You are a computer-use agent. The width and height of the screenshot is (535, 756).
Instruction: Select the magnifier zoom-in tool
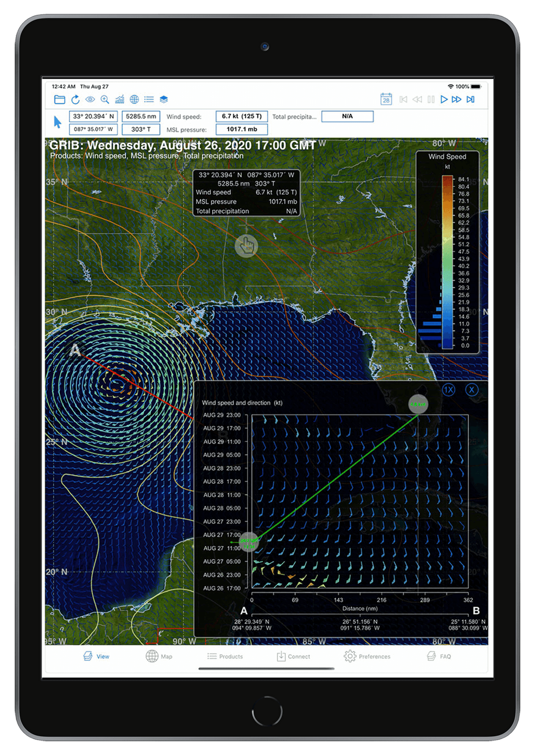click(x=105, y=100)
